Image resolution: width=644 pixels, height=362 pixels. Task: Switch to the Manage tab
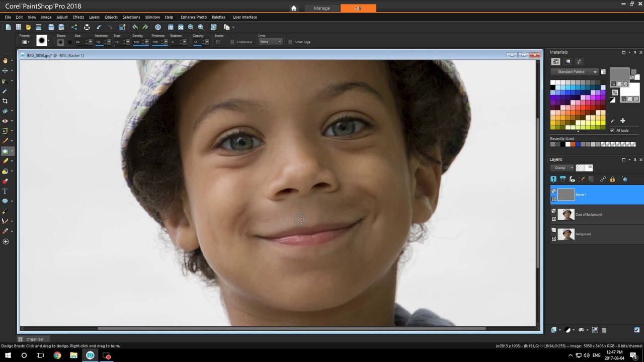click(322, 8)
